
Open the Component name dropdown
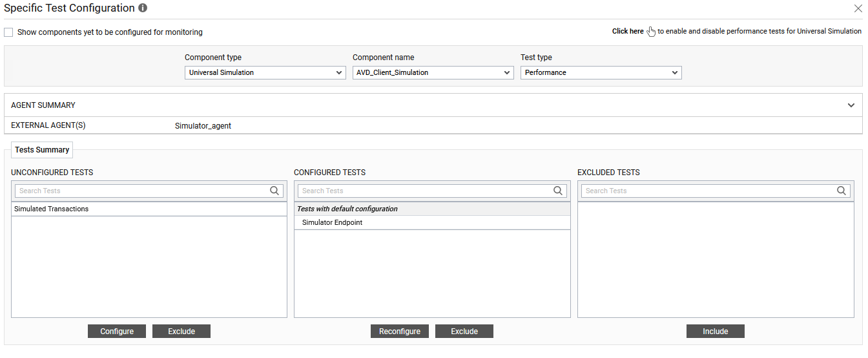point(433,73)
